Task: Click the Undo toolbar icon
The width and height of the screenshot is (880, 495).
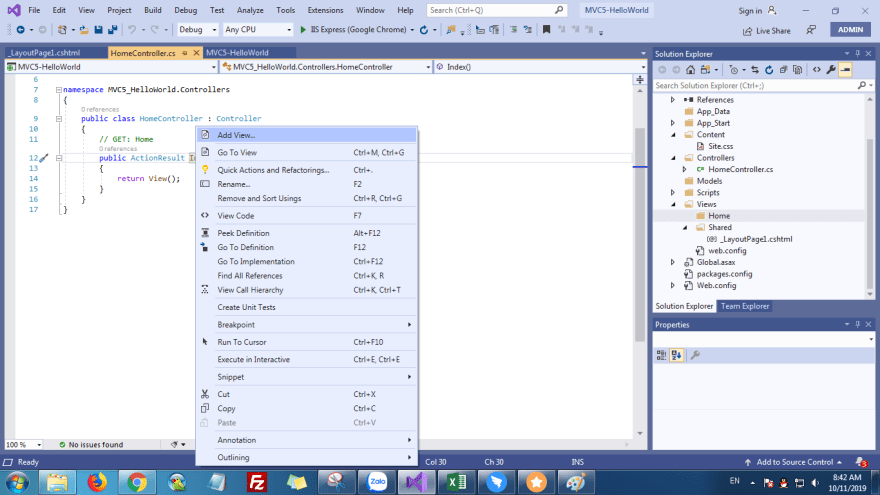Action: pos(132,30)
